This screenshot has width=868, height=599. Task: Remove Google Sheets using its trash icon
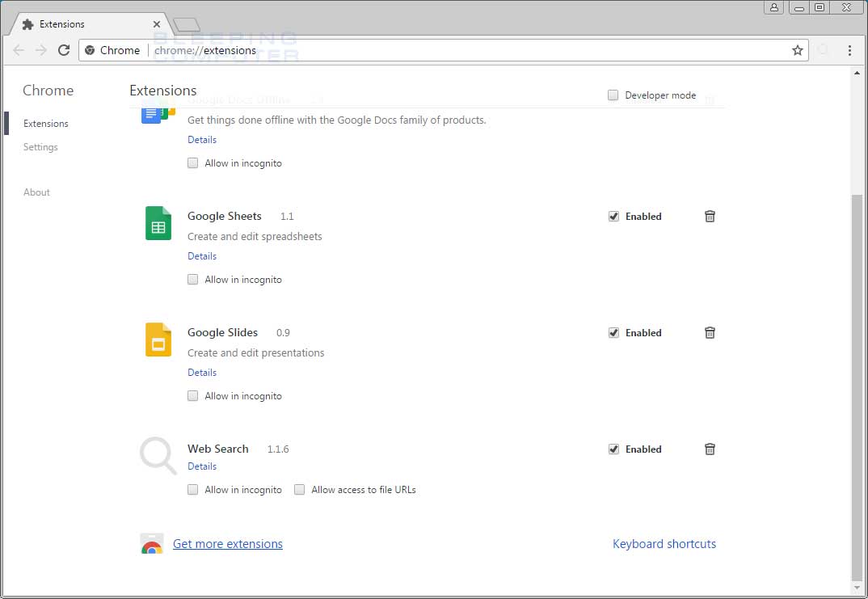[710, 216]
